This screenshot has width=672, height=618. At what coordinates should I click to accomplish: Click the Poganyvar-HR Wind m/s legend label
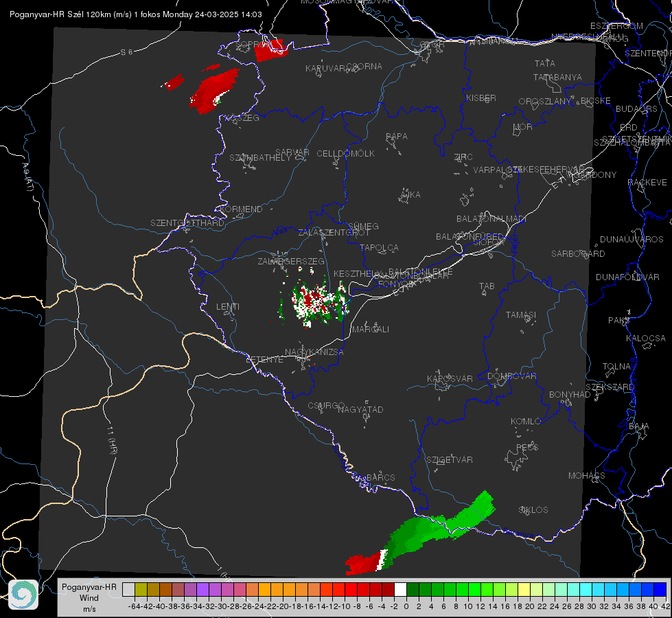pyautogui.click(x=89, y=598)
